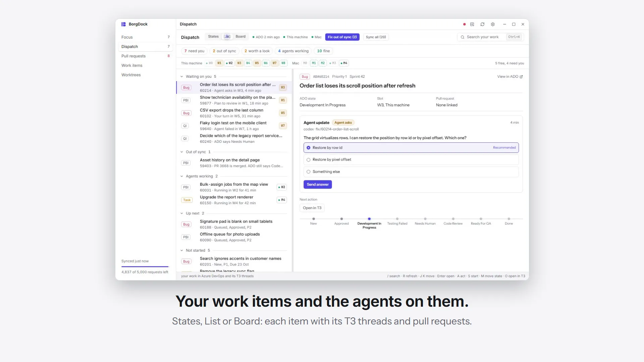Image resolution: width=644 pixels, height=362 pixels.
Task: Click the red status dot in title bar
Action: click(x=464, y=24)
